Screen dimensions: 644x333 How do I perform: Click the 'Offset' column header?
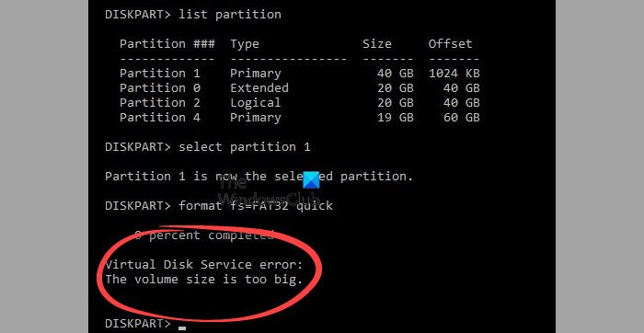pyautogui.click(x=451, y=44)
